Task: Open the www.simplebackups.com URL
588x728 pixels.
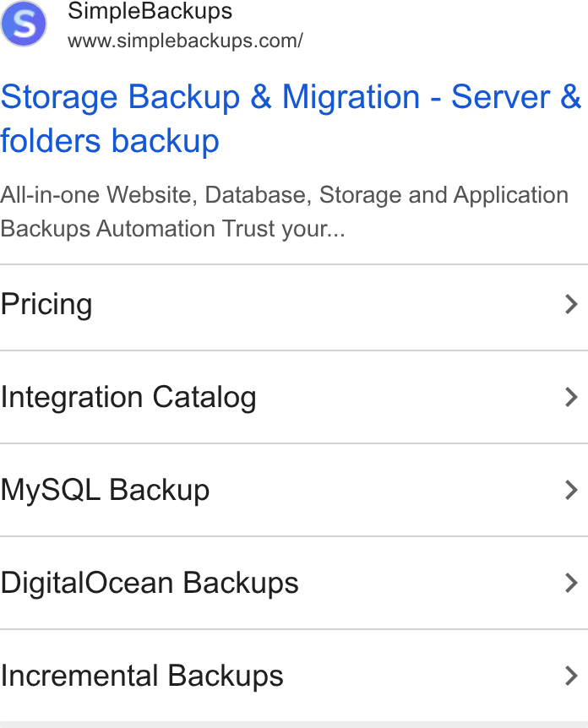Action: tap(185, 41)
